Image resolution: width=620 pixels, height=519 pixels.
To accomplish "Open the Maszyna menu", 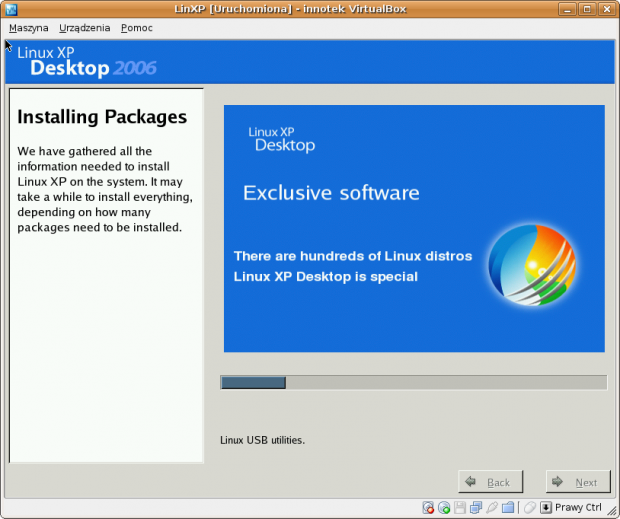I will coord(28,28).
